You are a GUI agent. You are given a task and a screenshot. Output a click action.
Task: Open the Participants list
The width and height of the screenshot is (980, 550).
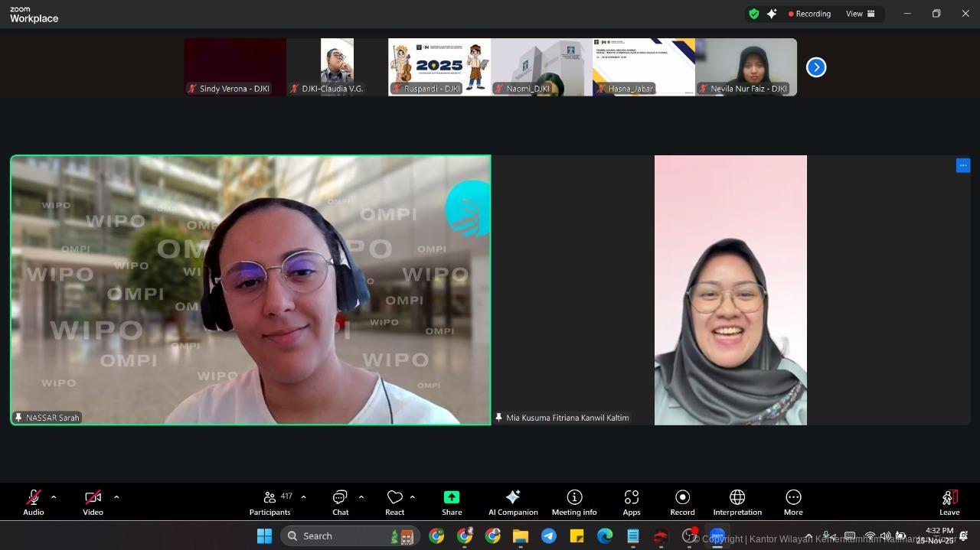[269, 502]
